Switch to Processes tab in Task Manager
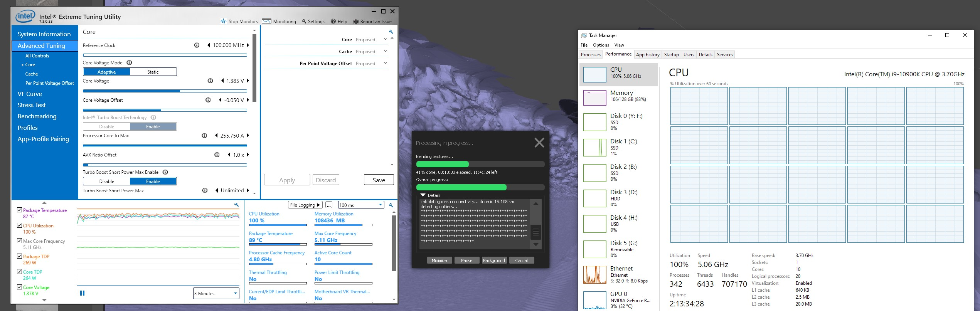Viewport: 980px width, 311px height. (591, 55)
